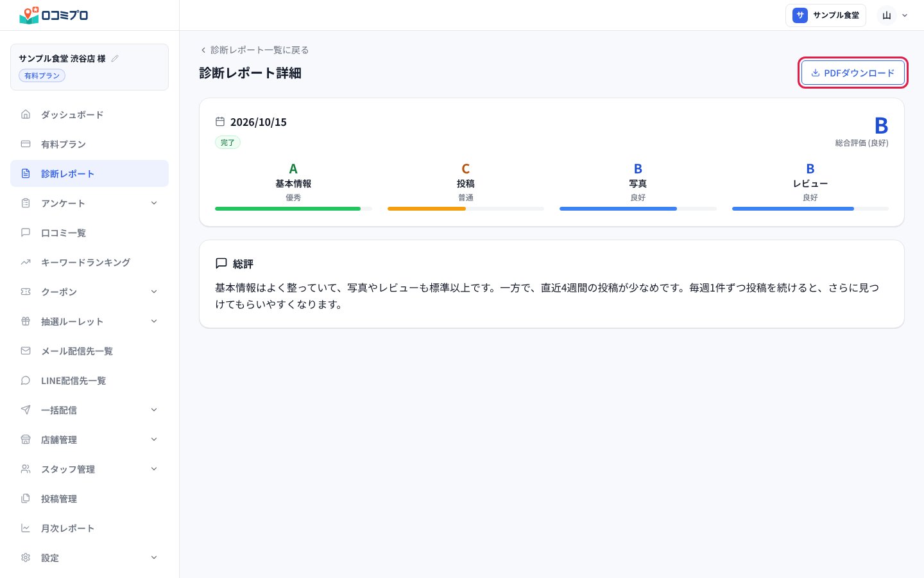Click the ダッシュボード home icon
This screenshot has width=924, height=578.
pos(26,114)
